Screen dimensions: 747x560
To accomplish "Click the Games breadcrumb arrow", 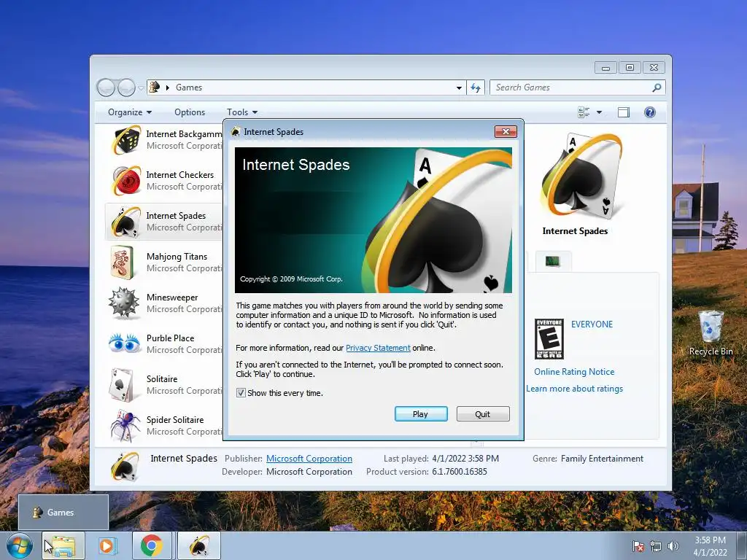I will pyautogui.click(x=168, y=87).
